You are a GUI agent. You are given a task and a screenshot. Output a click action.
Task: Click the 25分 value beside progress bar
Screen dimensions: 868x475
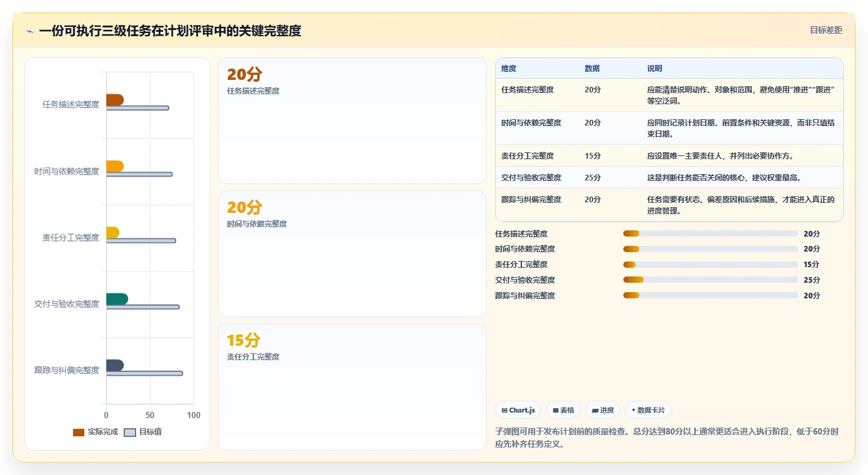(x=812, y=280)
